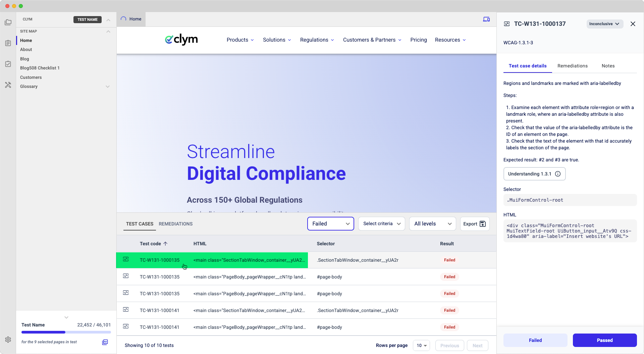Switch to the Notes tab

click(608, 66)
